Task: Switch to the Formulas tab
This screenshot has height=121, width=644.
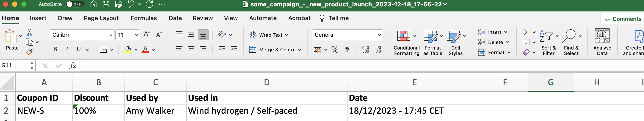Action: (143, 18)
